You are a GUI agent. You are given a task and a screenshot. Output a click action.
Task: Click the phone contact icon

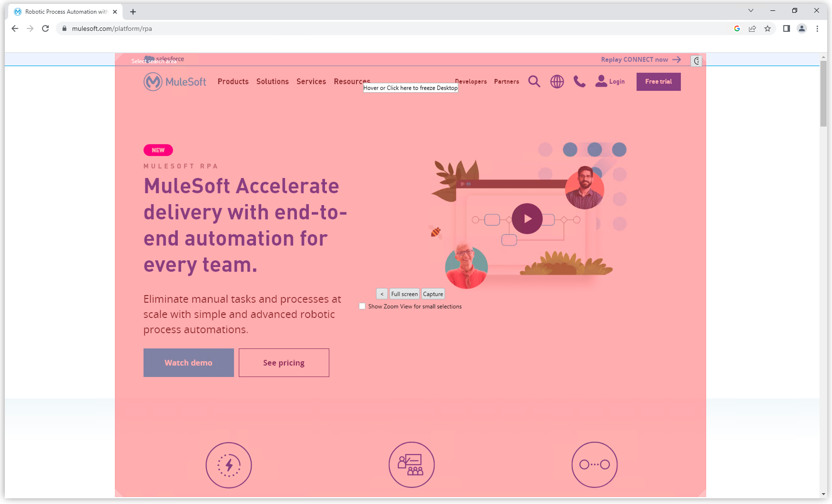(x=579, y=82)
